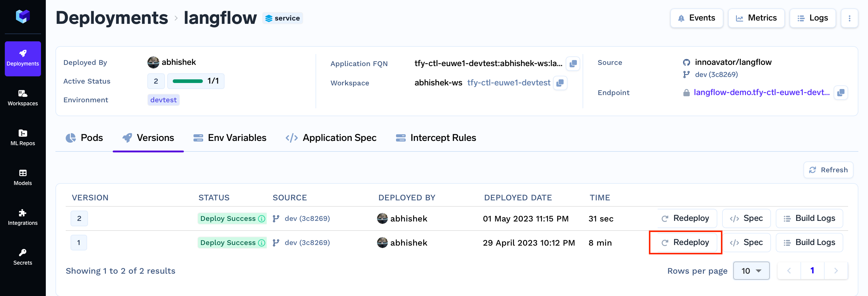Switch to the Pods tab
This screenshot has height=296, width=868.
[x=84, y=138]
